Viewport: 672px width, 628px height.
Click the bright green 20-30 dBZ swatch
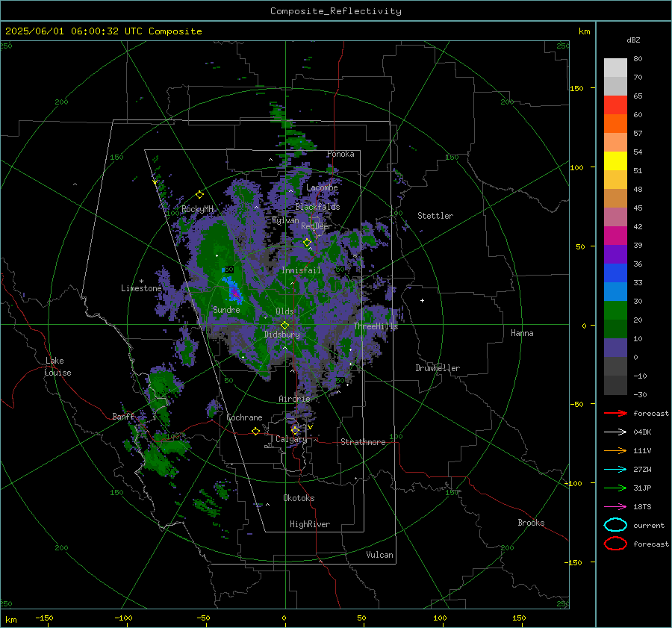coord(615,311)
